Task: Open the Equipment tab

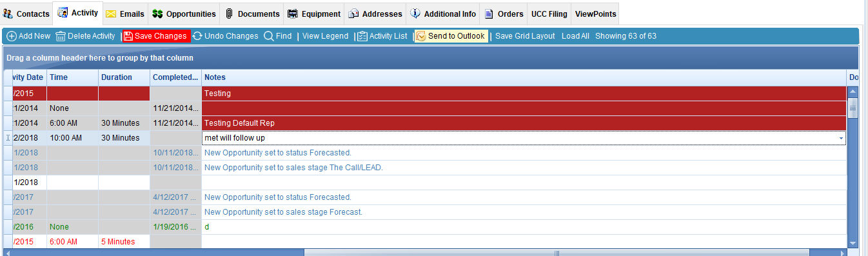Action: (x=313, y=14)
